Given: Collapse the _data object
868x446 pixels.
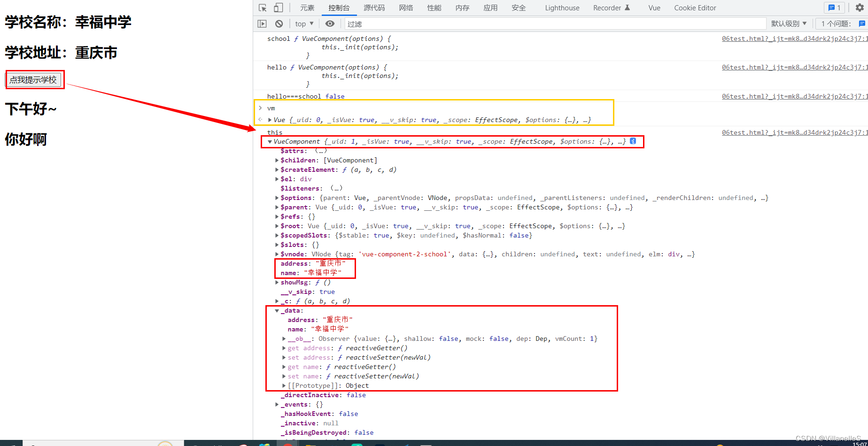Looking at the screenshot, I should click(x=277, y=310).
